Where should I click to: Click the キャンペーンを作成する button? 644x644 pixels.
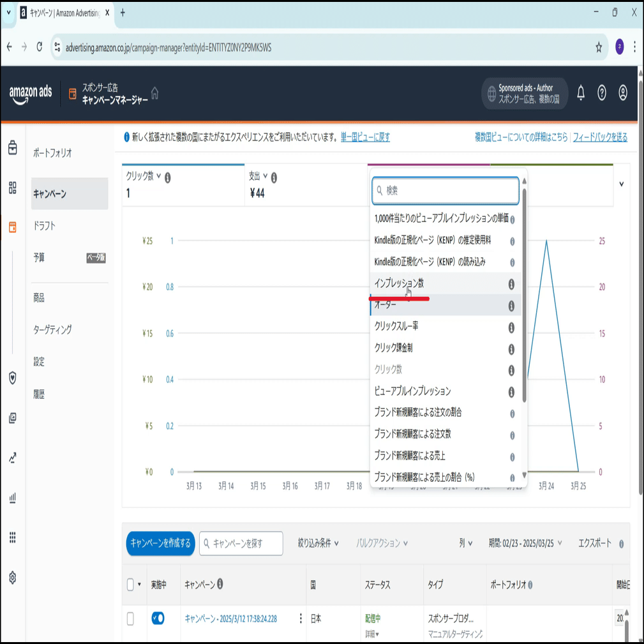point(160,543)
